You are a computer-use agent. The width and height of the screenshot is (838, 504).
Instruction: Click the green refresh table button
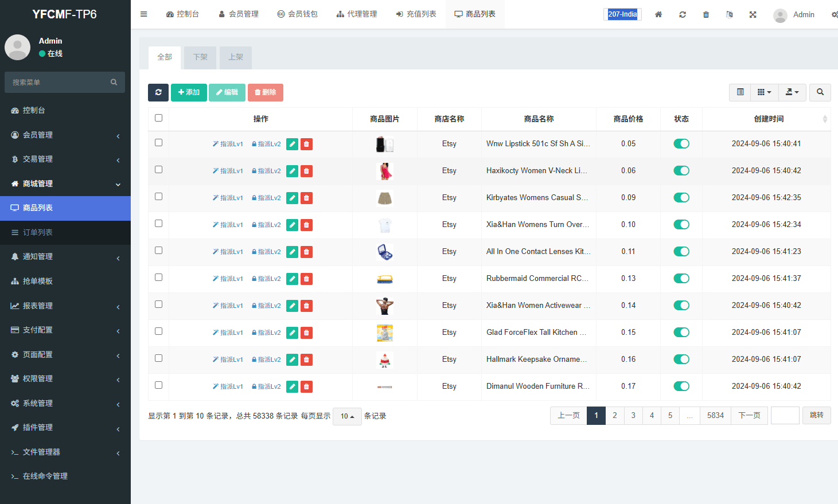[158, 92]
